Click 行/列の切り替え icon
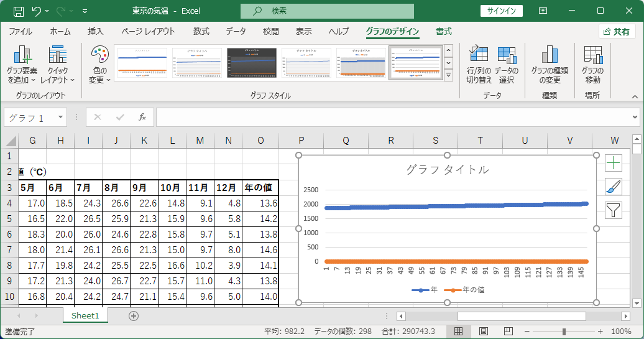The height and width of the screenshot is (339, 644). [x=479, y=65]
